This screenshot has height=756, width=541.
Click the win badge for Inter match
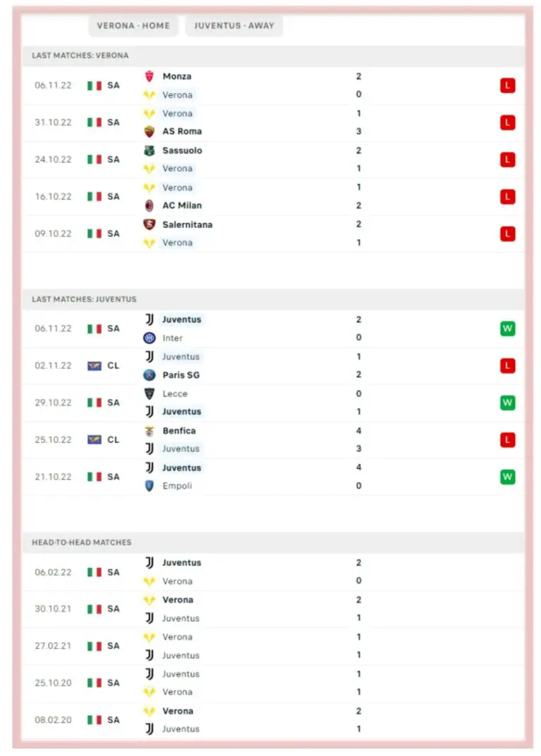[507, 329]
